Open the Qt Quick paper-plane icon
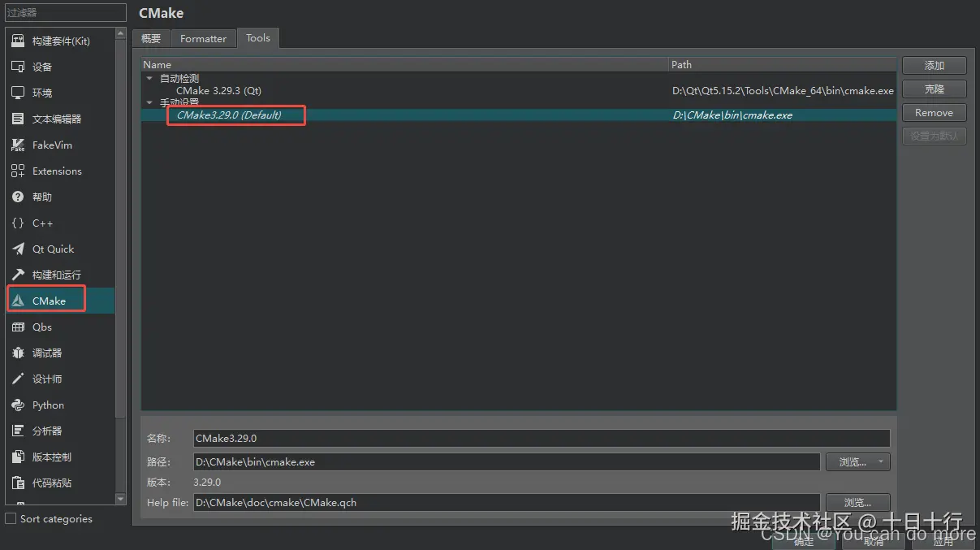Viewport: 980px width, 550px height. pos(18,249)
